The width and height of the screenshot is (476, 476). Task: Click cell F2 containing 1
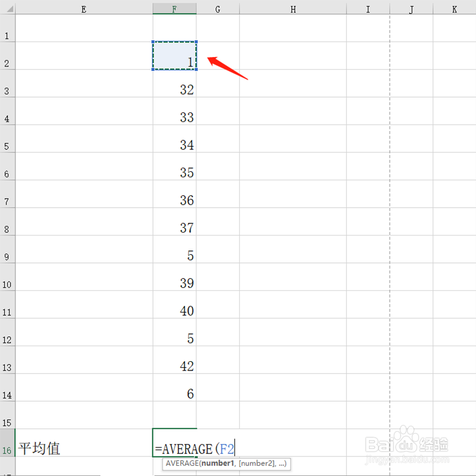click(174, 55)
